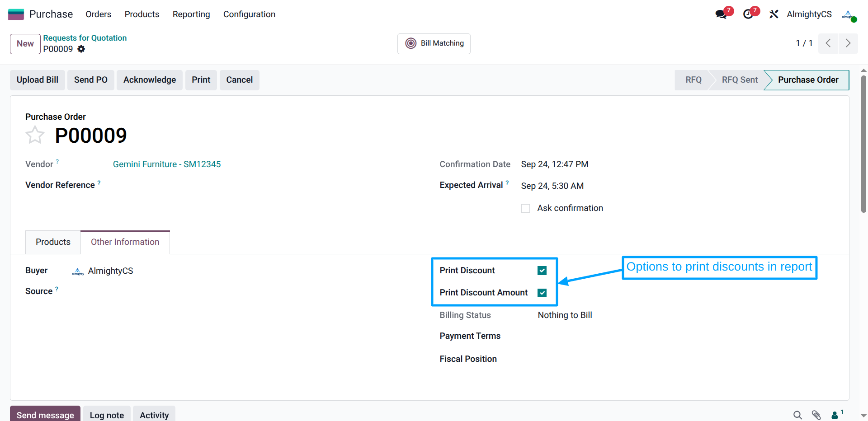868x421 pixels.
Task: Mark P00009 as favorite with star
Action: [35, 136]
